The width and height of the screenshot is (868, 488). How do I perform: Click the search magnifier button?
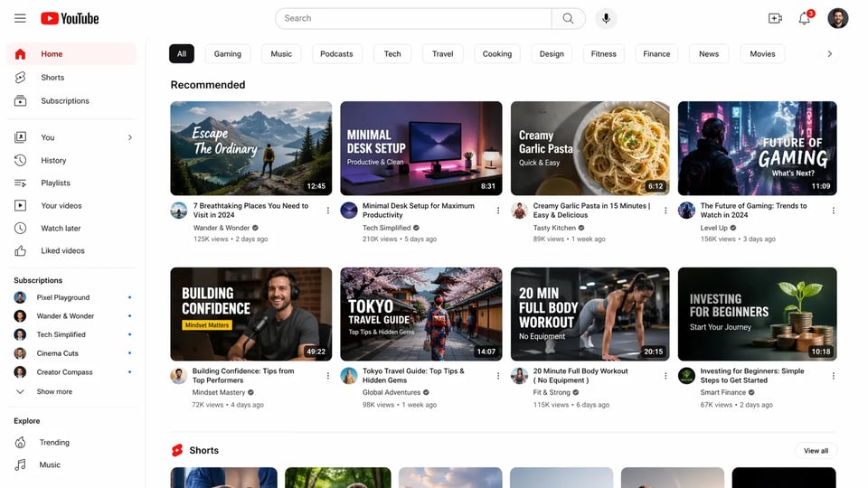coord(568,18)
